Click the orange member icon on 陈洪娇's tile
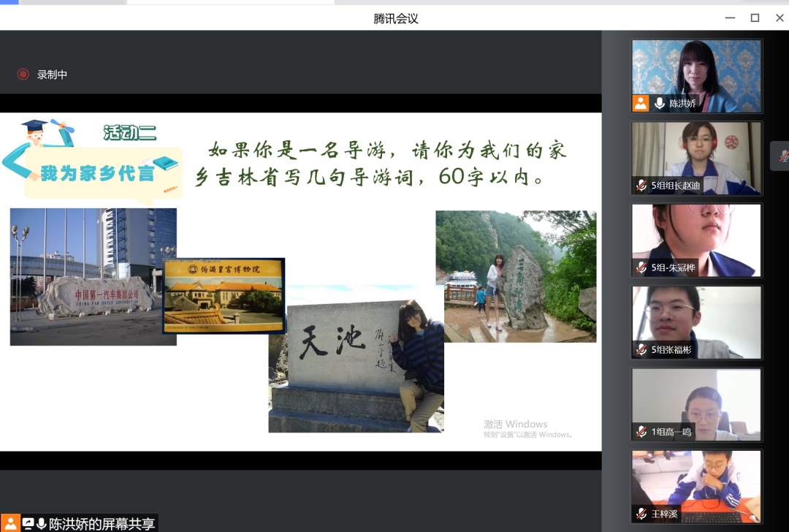This screenshot has height=532, width=789. tap(639, 104)
